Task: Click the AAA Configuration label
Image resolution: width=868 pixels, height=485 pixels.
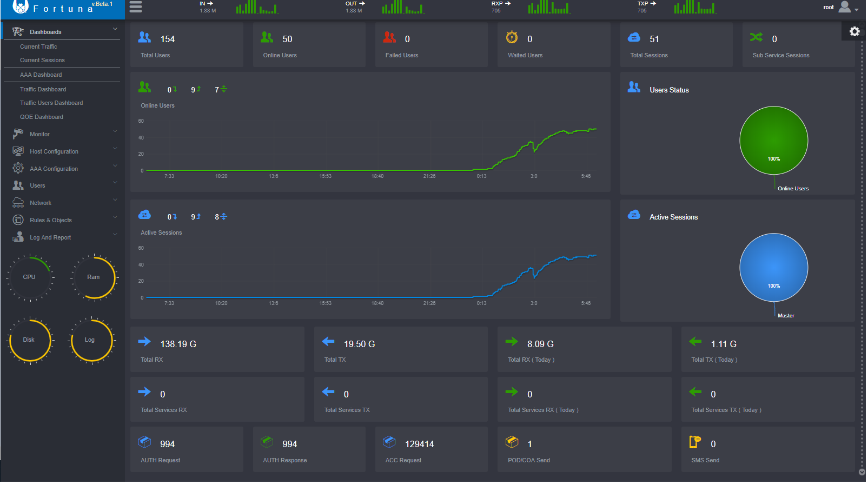Action: point(54,169)
